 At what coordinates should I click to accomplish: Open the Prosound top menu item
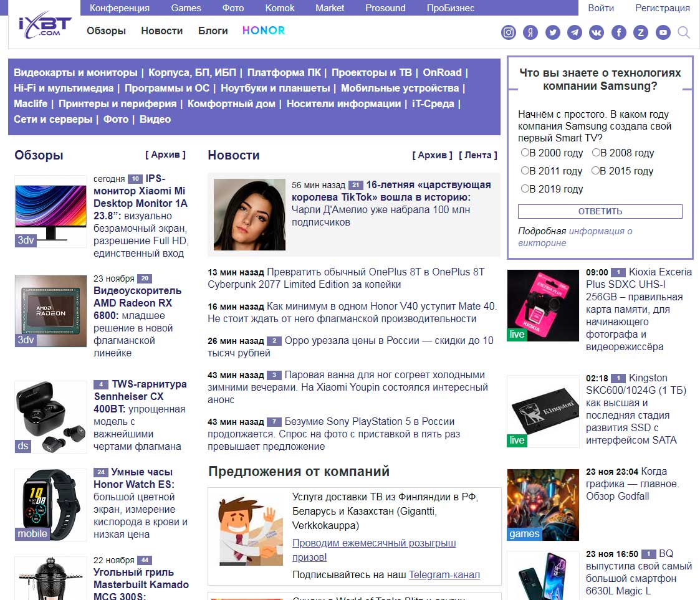pyautogui.click(x=385, y=8)
